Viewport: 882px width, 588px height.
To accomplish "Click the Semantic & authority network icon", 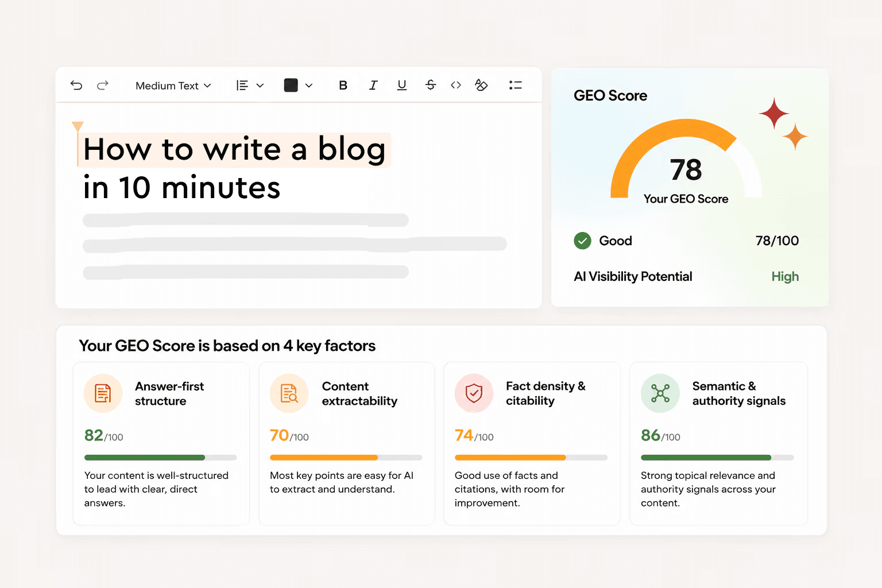I will pos(660,393).
